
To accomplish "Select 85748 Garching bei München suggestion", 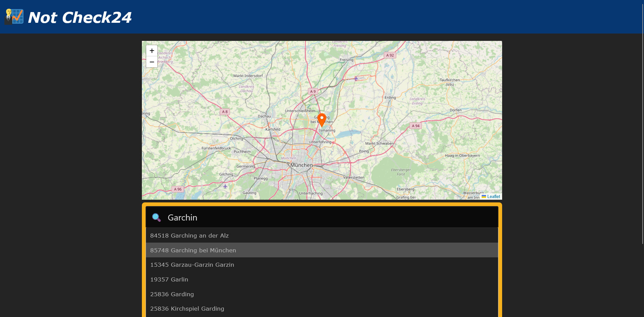I will click(x=322, y=250).
